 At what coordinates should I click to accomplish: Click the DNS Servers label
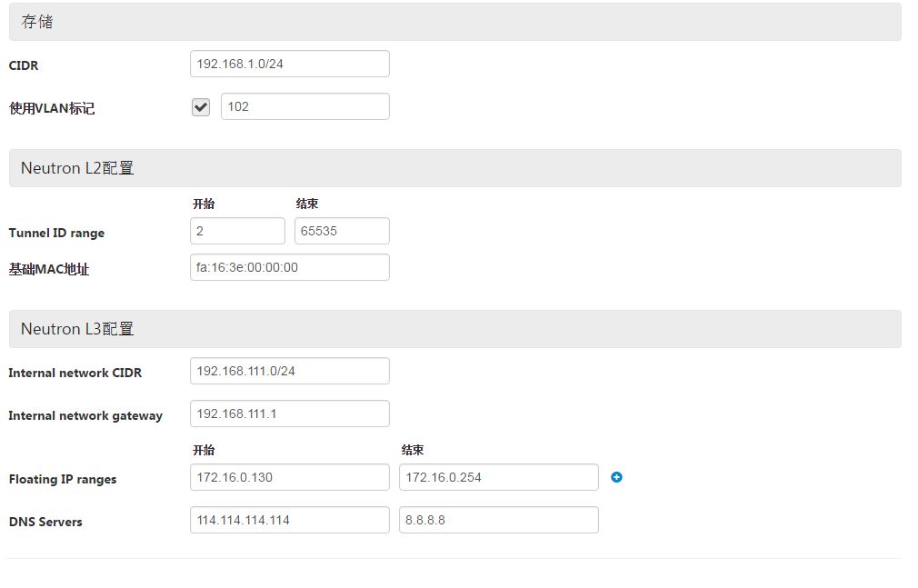click(45, 522)
